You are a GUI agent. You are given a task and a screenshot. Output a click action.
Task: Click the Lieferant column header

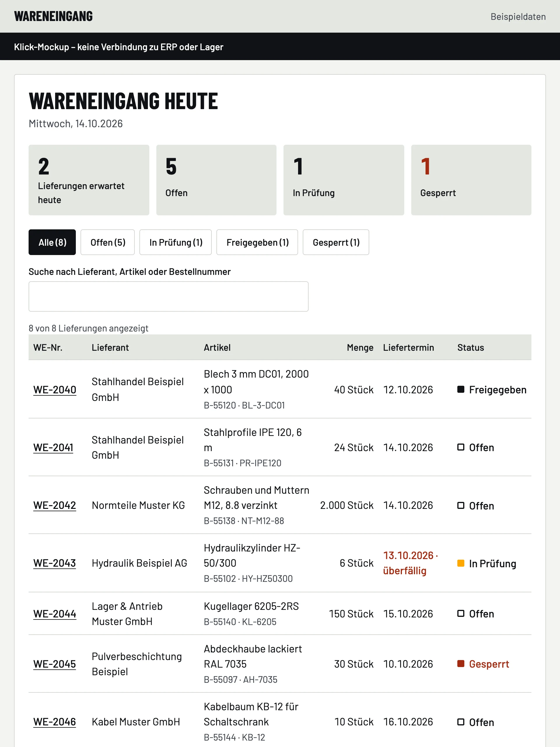[x=110, y=348]
